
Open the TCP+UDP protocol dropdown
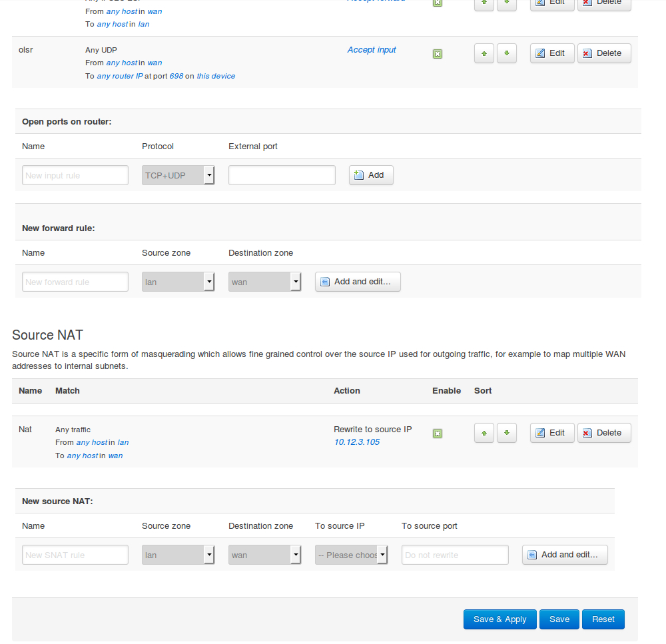pos(178,175)
